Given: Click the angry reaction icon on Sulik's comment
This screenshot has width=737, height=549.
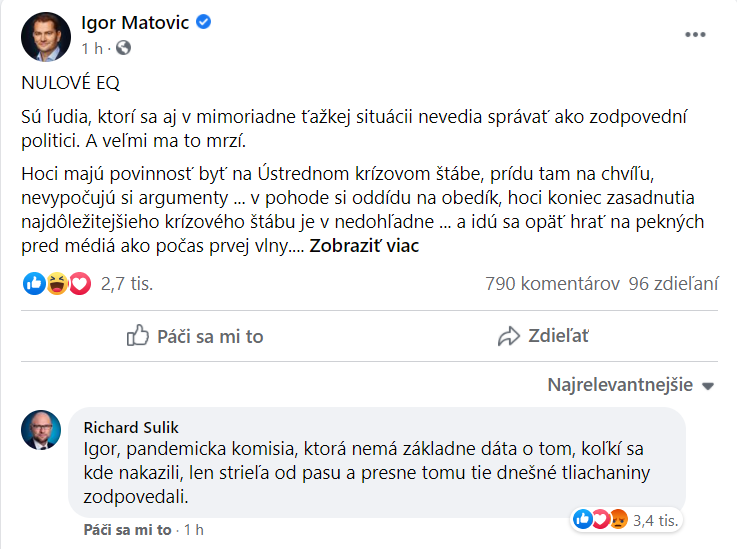Looking at the screenshot, I should pos(618,519).
